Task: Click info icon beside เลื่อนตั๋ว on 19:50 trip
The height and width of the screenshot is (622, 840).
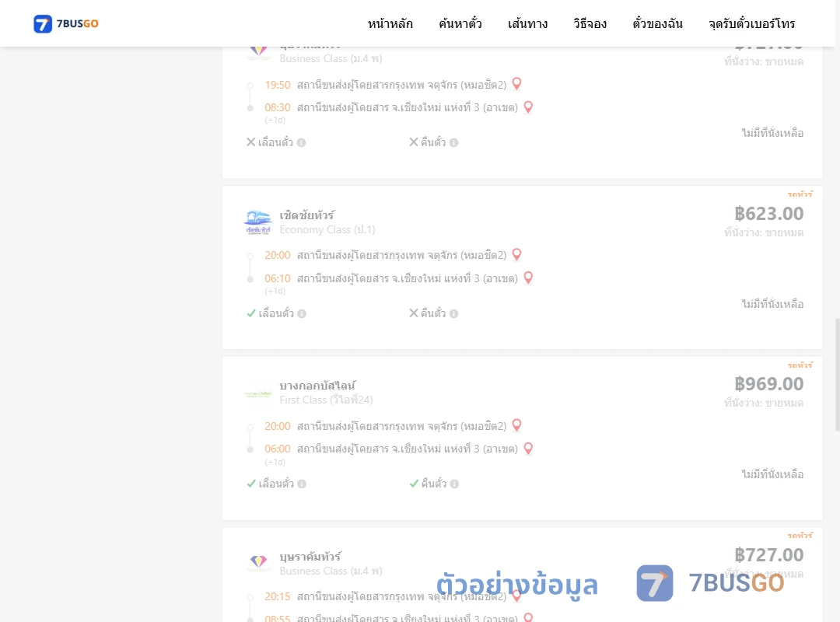Action: [302, 142]
